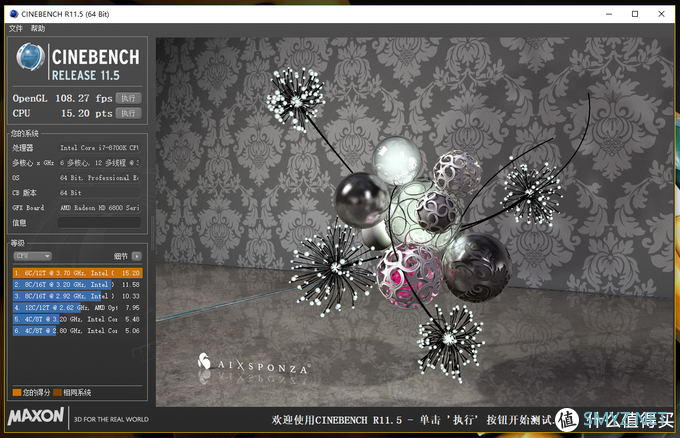Close the CINEBENCH window
Viewport: 680px width, 438px height.
click(x=661, y=14)
